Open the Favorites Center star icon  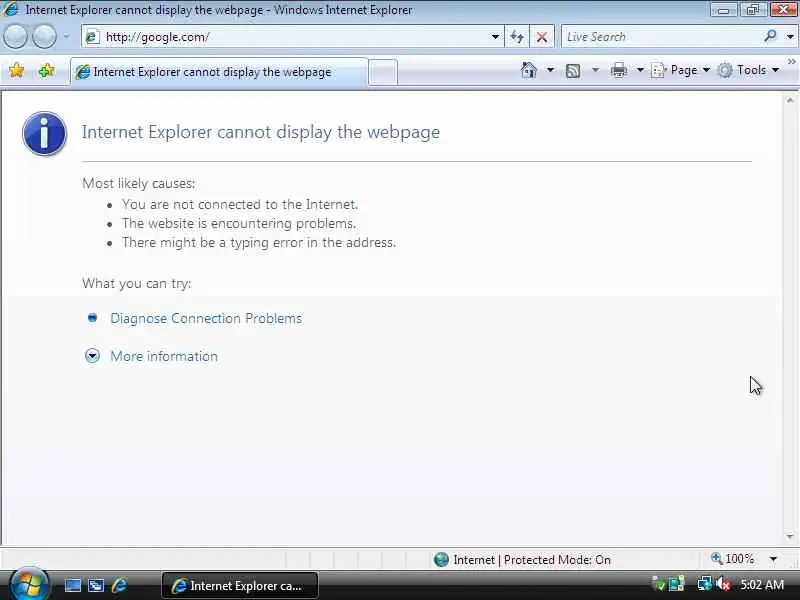[x=16, y=70]
